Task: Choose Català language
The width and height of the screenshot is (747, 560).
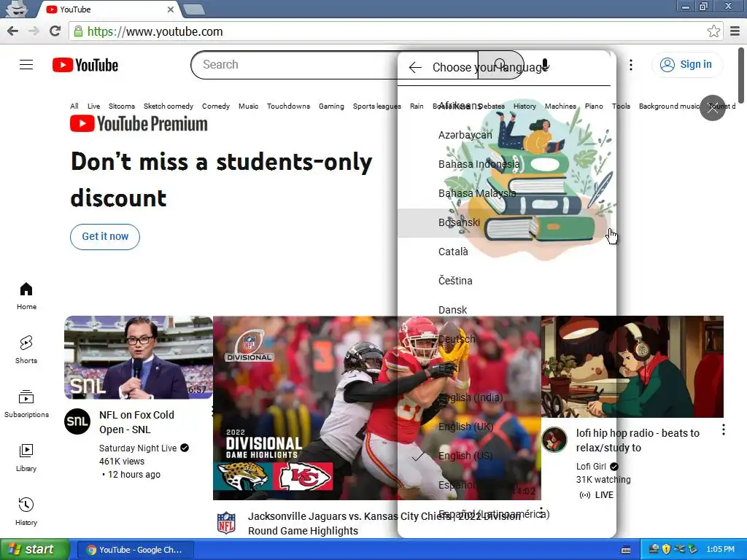Action: tap(504, 252)
